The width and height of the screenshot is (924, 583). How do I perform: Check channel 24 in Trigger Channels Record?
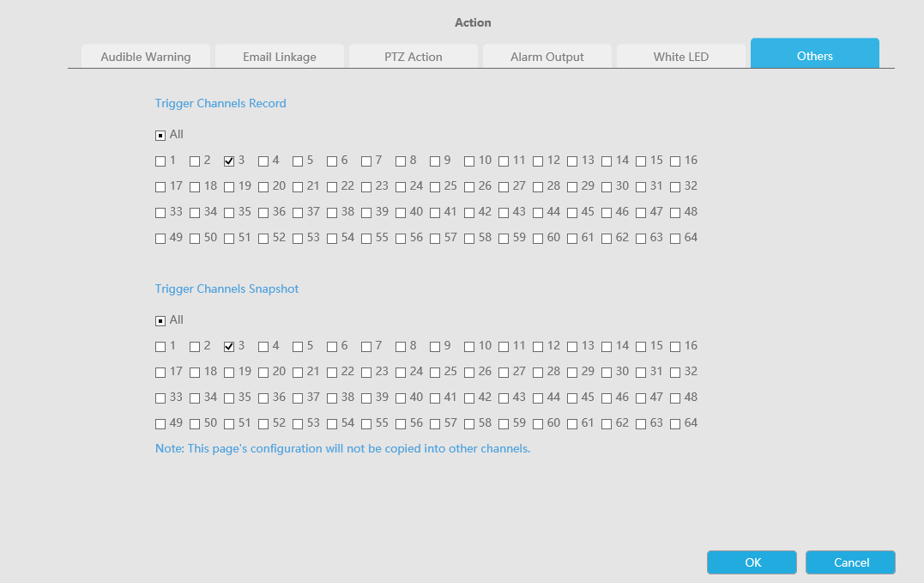pos(401,187)
